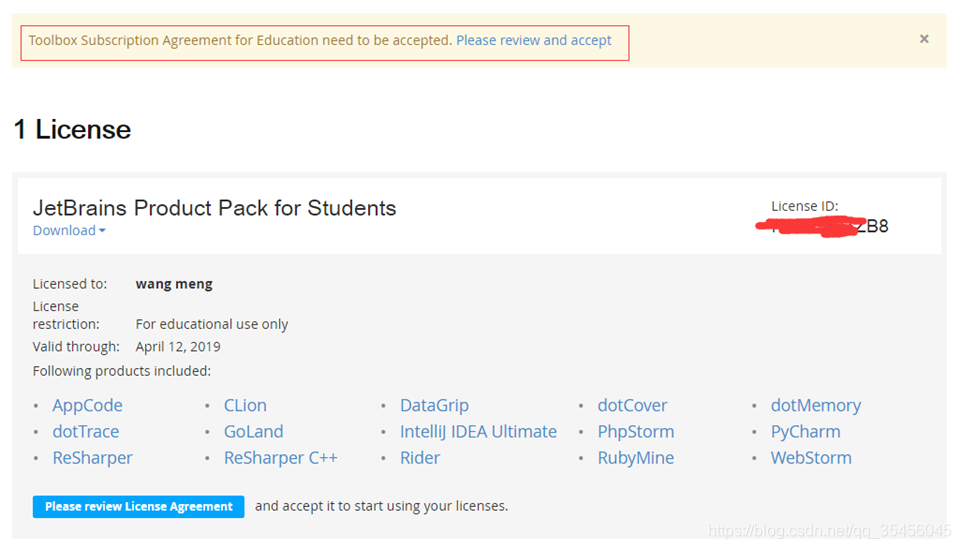Open the RubyMine product link
This screenshot has height=549, width=961.
click(636, 458)
